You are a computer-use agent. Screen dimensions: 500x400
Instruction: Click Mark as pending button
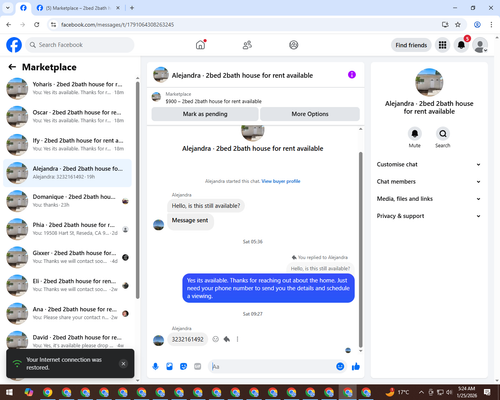[x=205, y=114]
